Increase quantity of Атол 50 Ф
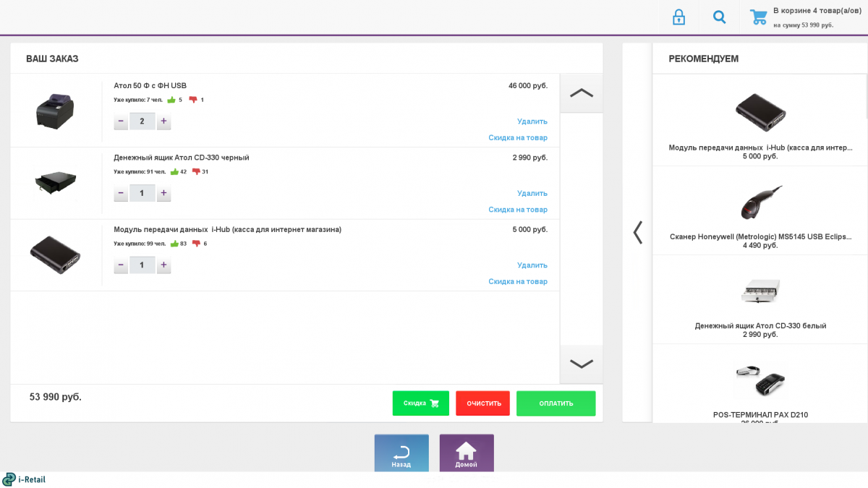Viewport: 868px width, 488px height. 163,121
